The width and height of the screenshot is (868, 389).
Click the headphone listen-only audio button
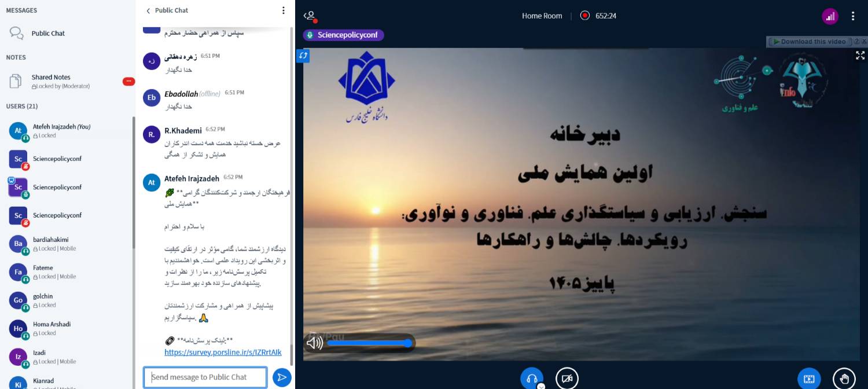click(x=531, y=379)
